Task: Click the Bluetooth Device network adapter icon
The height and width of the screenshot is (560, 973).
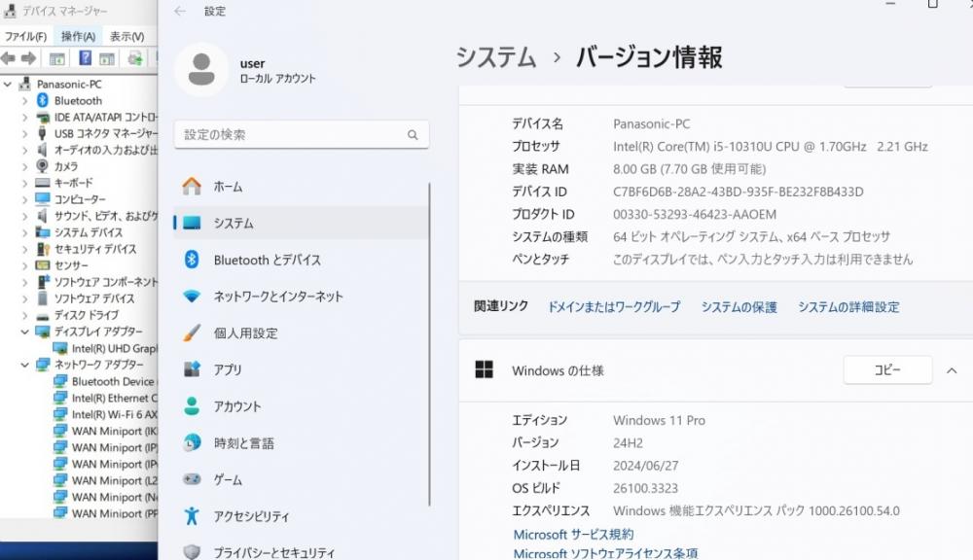Action: click(x=60, y=381)
